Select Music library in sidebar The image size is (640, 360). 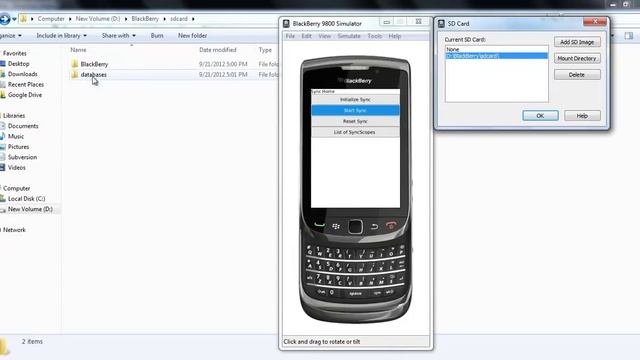click(16, 136)
